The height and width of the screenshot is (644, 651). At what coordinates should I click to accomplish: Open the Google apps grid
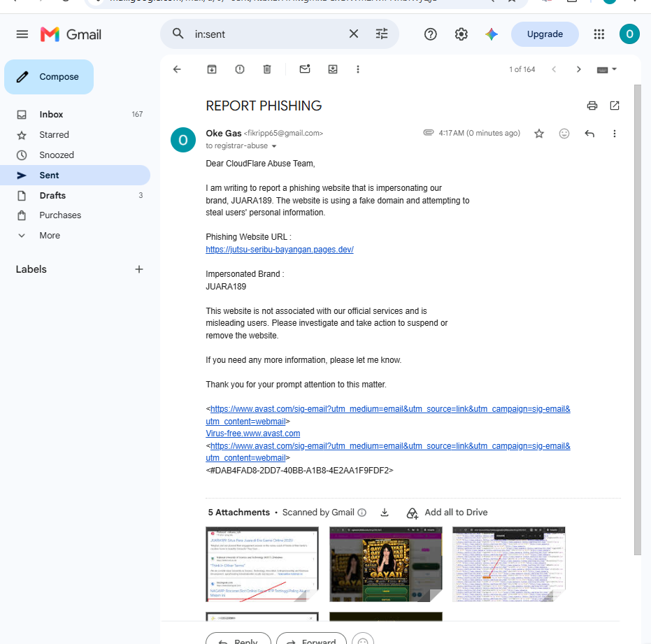point(599,34)
